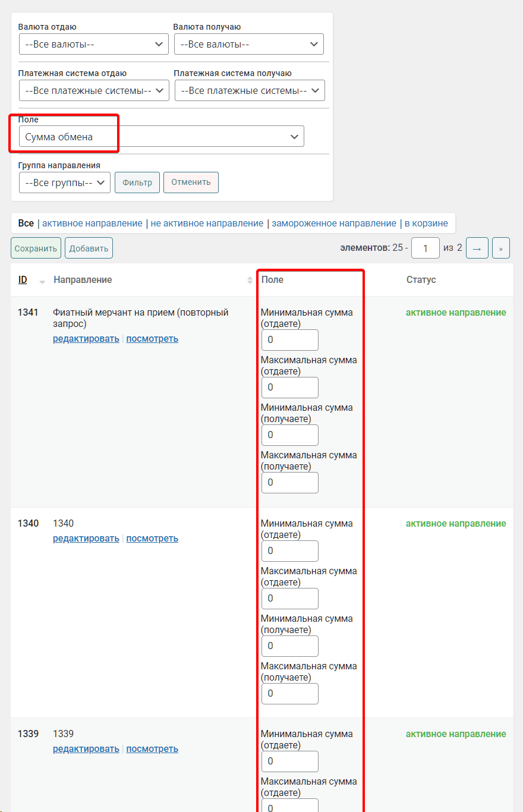Image resolution: width=523 pixels, height=812 pixels.
Task: Expand 'Платежная система отдаю' dropdown
Action: click(x=94, y=90)
